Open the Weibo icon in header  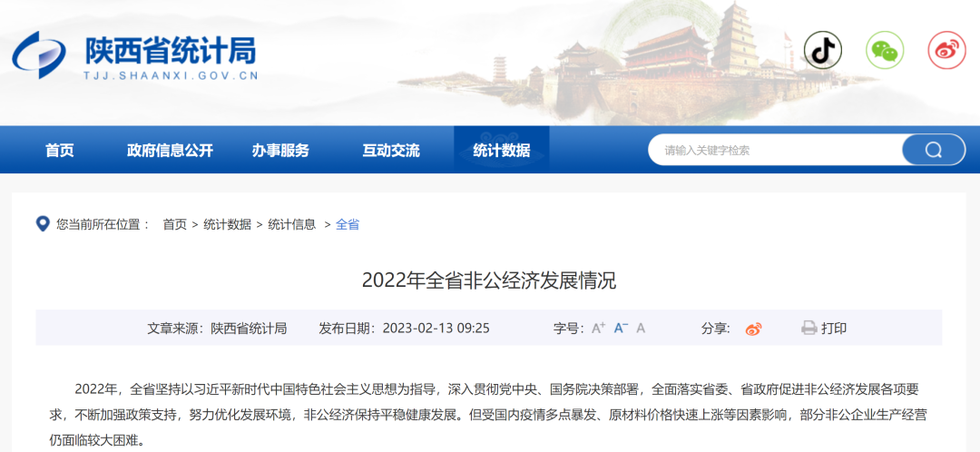(x=946, y=50)
